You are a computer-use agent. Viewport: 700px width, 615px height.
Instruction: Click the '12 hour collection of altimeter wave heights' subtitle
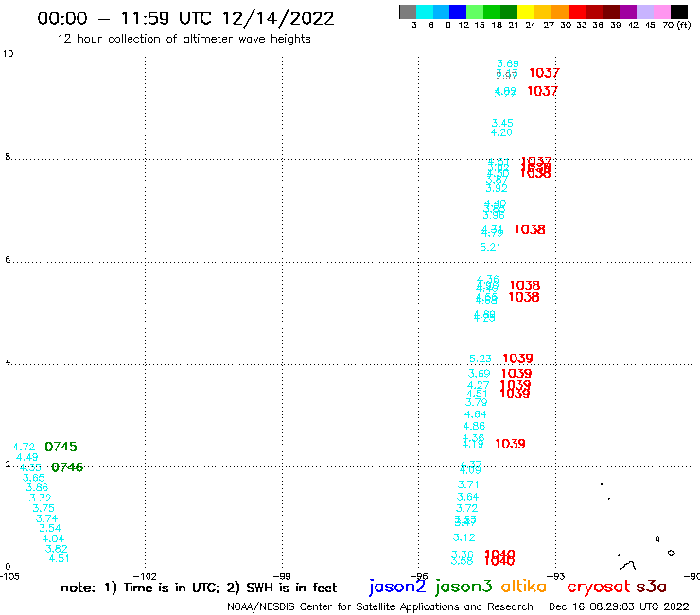pos(184,39)
